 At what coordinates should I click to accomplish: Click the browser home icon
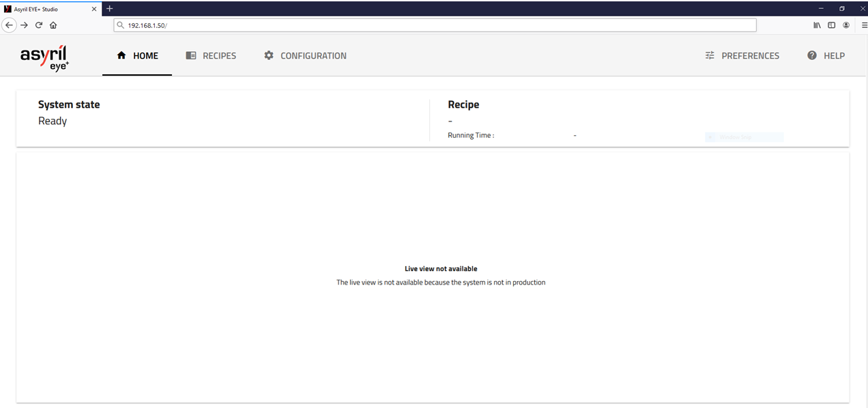click(53, 25)
